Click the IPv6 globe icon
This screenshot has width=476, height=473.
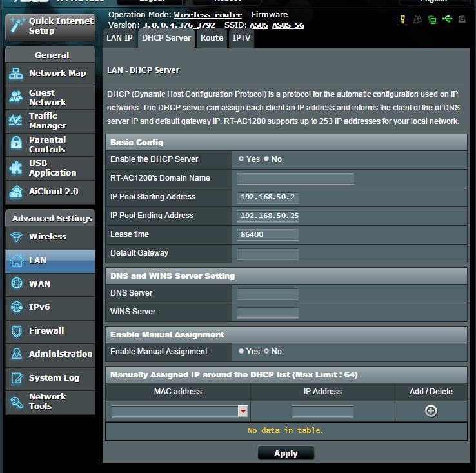tap(16, 307)
